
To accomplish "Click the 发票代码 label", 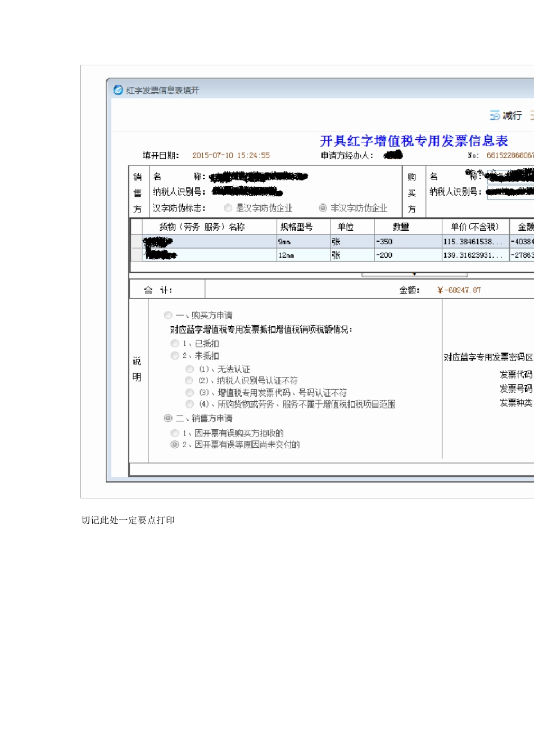I will pyautogui.click(x=515, y=375).
